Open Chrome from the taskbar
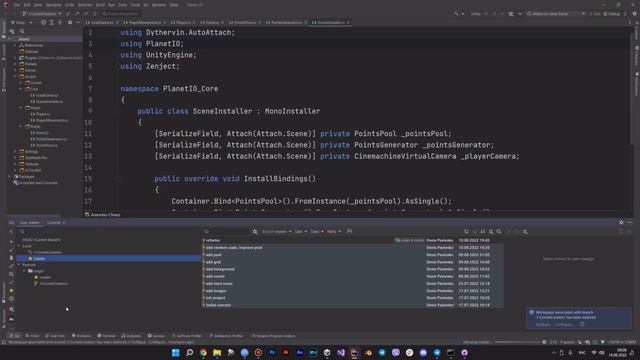This screenshot has height=360, width=640. (203, 353)
